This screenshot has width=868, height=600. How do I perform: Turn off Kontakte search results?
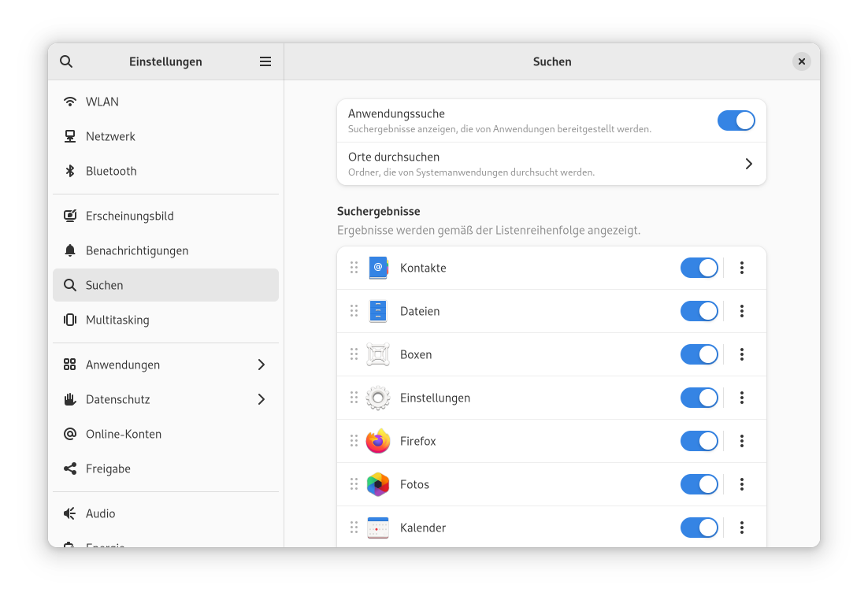click(699, 268)
